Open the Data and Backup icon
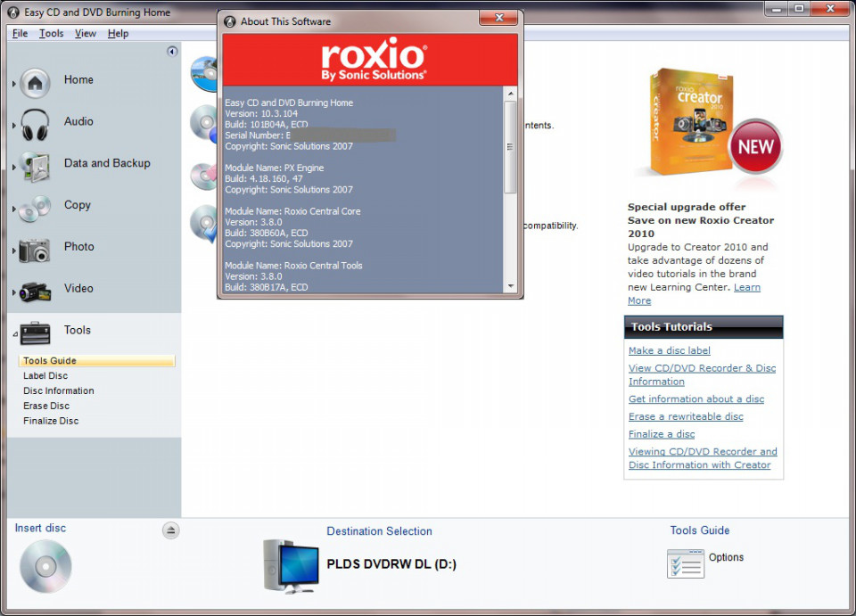856x616 pixels. click(x=35, y=167)
